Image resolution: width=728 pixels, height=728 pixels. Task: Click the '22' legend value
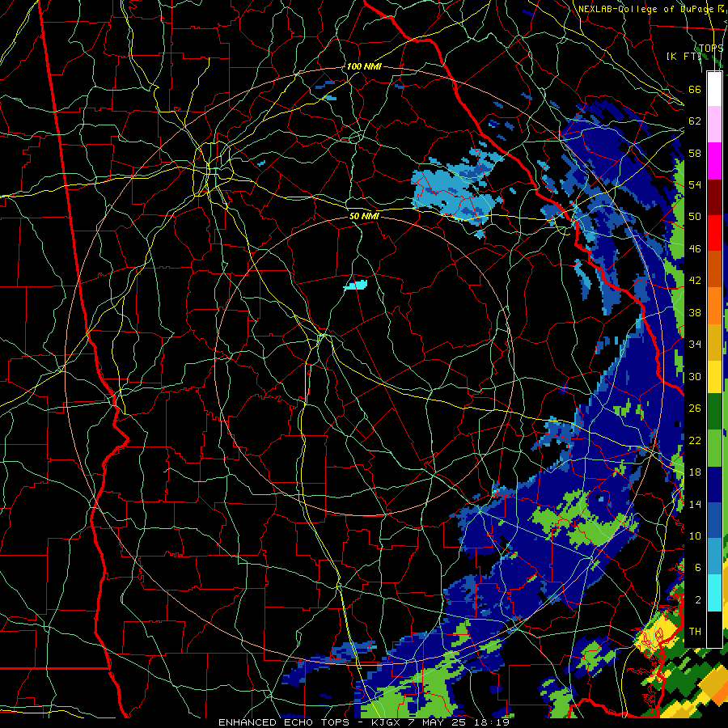point(695,440)
